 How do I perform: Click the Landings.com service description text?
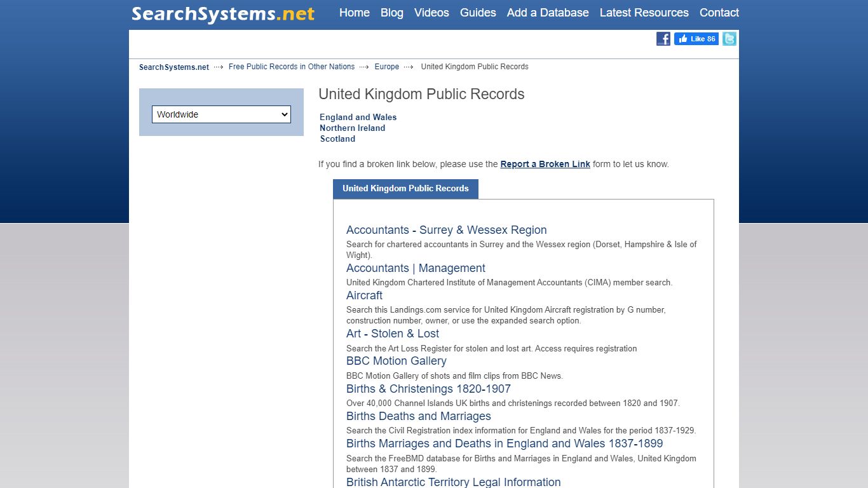[506, 315]
